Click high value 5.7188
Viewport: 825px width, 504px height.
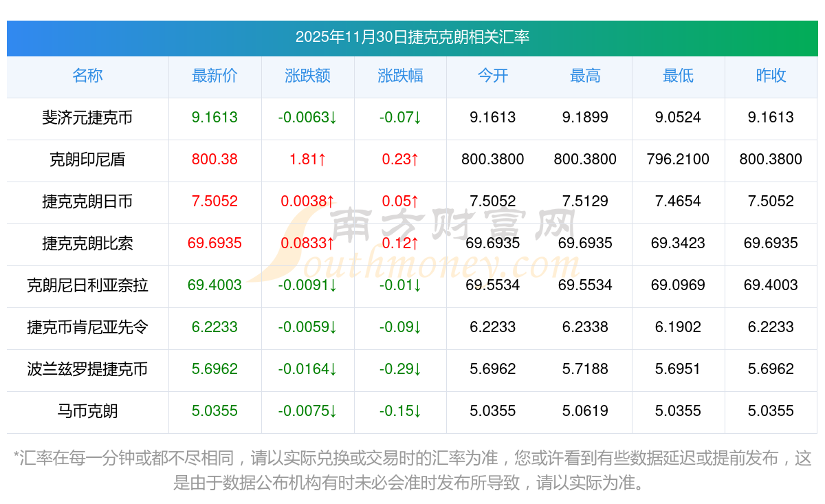585,369
